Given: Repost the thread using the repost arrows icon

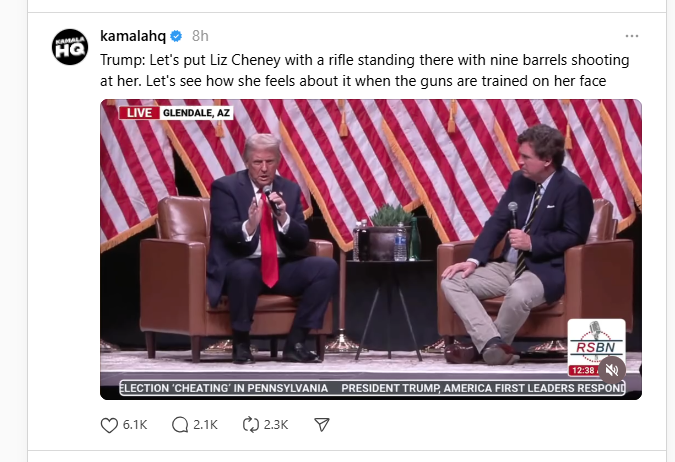Looking at the screenshot, I should 250,425.
